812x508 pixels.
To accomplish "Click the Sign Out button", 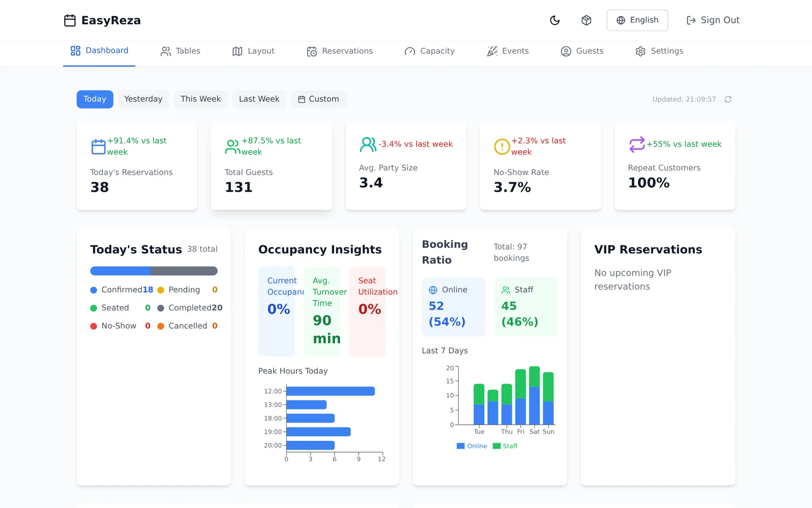I will point(713,20).
